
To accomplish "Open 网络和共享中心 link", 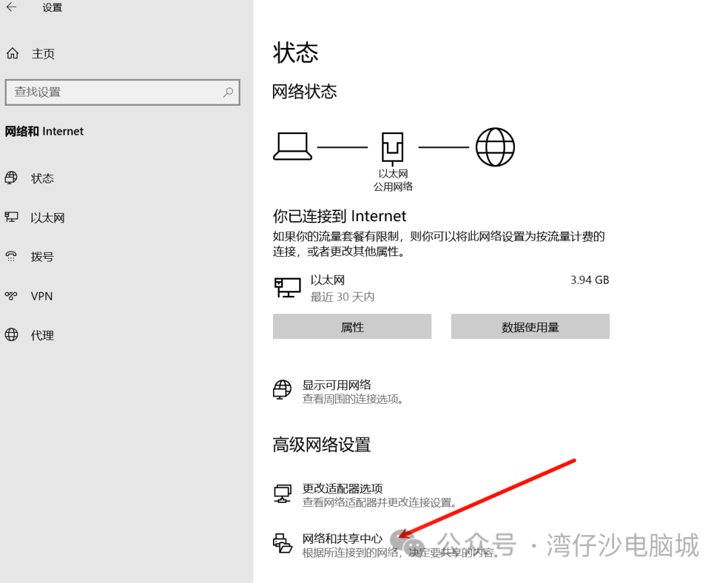I will coord(342,539).
